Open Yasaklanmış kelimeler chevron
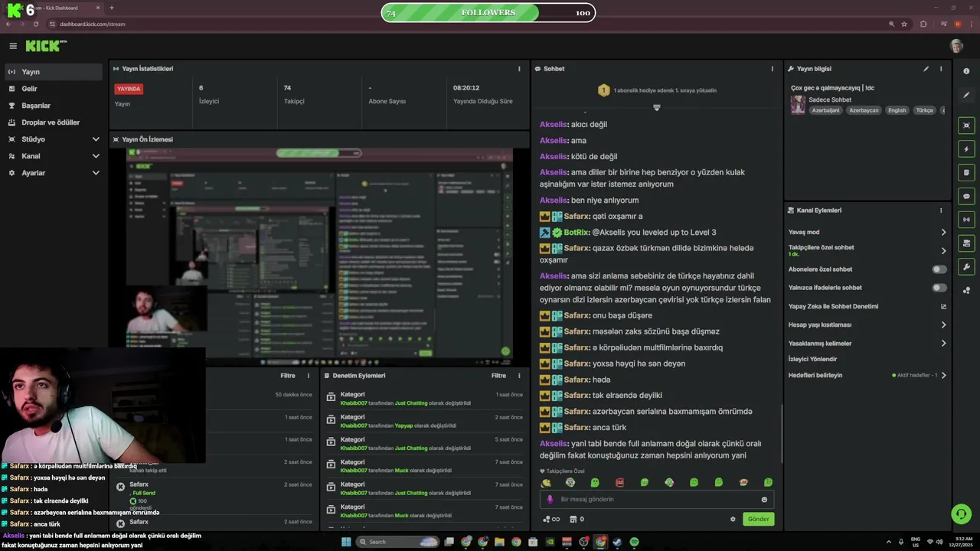Image resolution: width=980 pixels, height=551 pixels. [x=943, y=344]
